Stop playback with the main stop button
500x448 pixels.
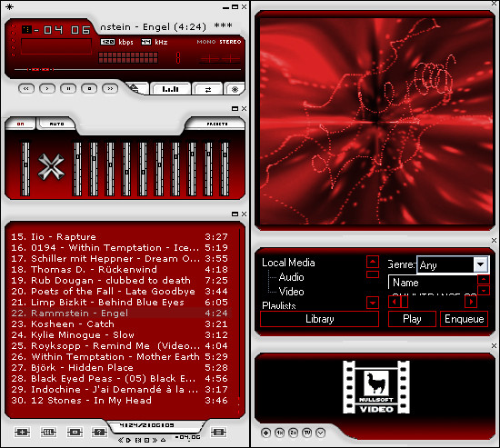click(x=89, y=89)
